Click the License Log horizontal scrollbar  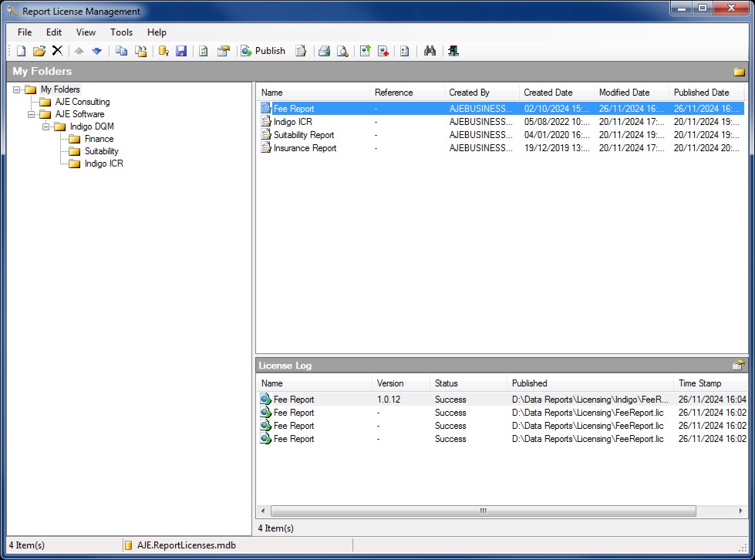(x=483, y=511)
